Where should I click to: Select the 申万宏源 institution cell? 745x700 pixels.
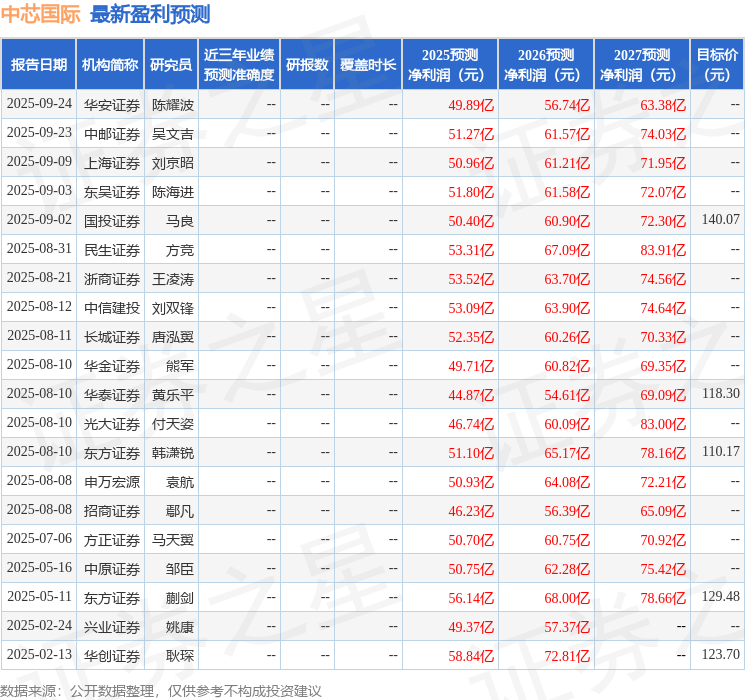(x=112, y=482)
